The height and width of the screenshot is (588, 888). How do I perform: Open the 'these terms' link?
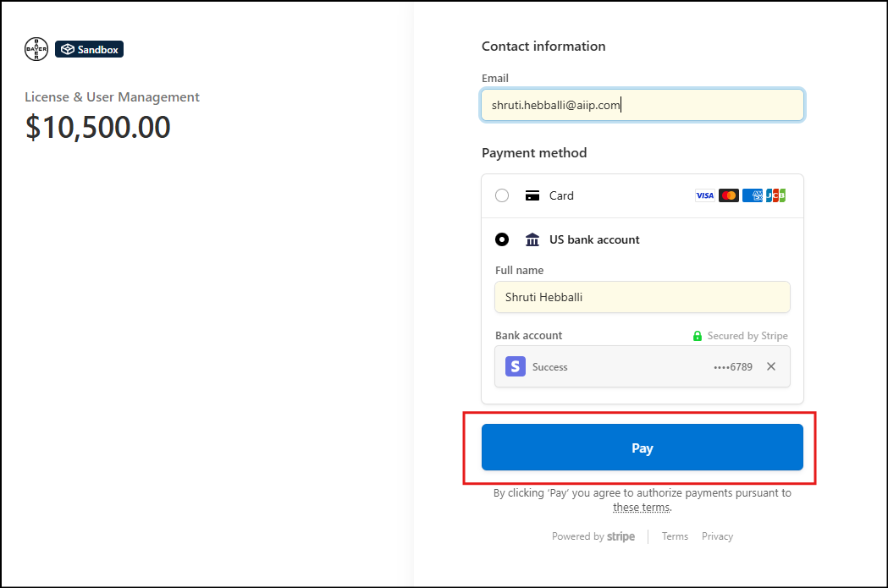pyautogui.click(x=641, y=508)
